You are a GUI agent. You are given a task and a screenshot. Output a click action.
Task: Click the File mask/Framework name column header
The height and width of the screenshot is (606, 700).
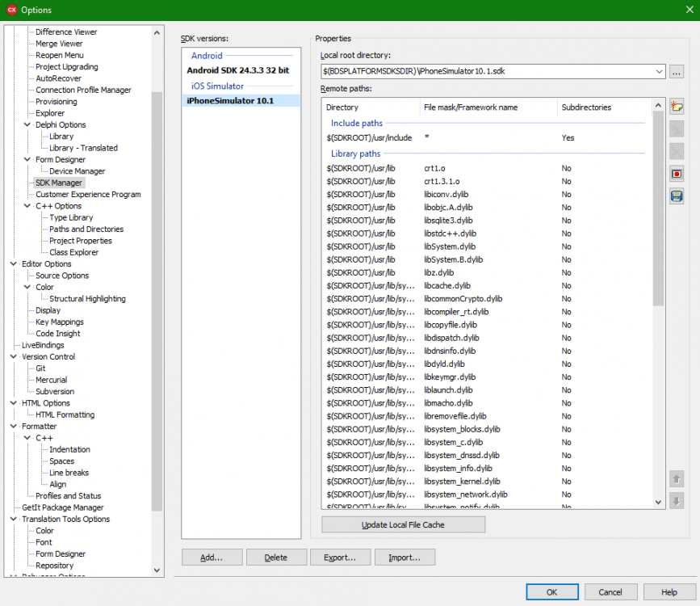[x=488, y=107]
